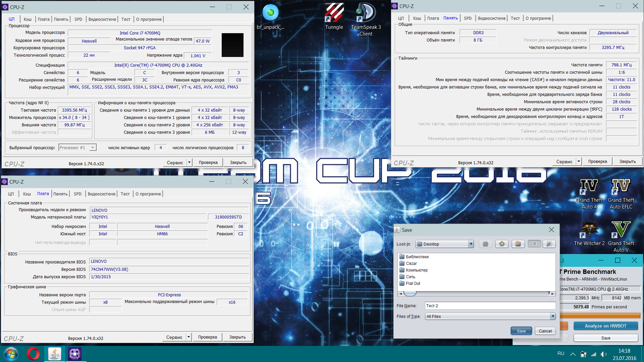Expand Files of Type dropdown

(x=552, y=316)
